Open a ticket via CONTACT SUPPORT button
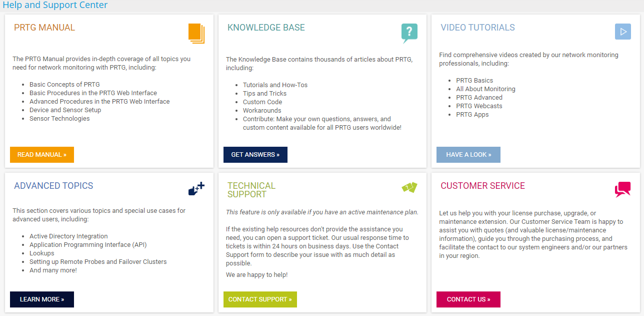Screen dimensions: 644x316 coord(260,299)
